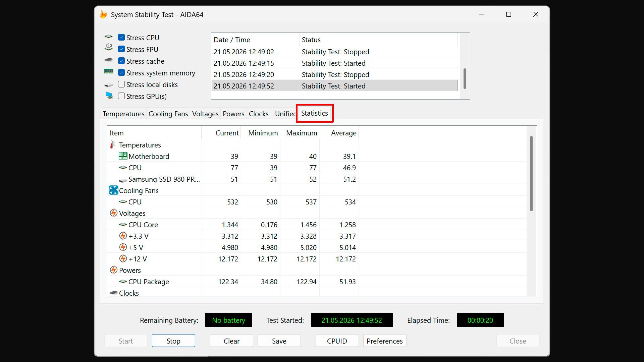This screenshot has height=362, width=644.
Task: Click the local disks drive icon
Action: pyautogui.click(x=108, y=85)
